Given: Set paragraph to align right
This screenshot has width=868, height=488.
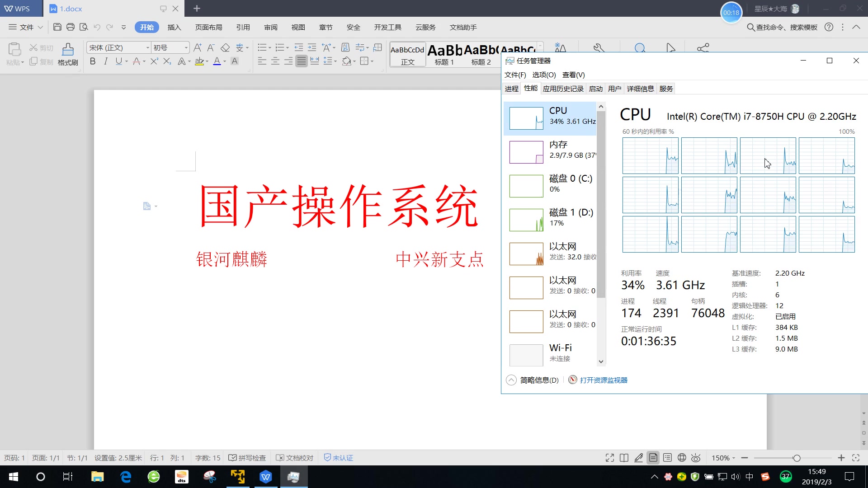Looking at the screenshot, I should [288, 61].
